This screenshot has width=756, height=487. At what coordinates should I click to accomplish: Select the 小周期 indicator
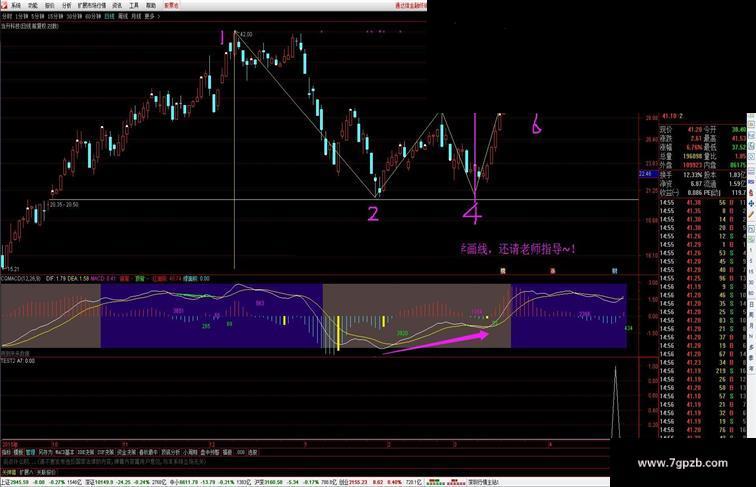point(190,452)
